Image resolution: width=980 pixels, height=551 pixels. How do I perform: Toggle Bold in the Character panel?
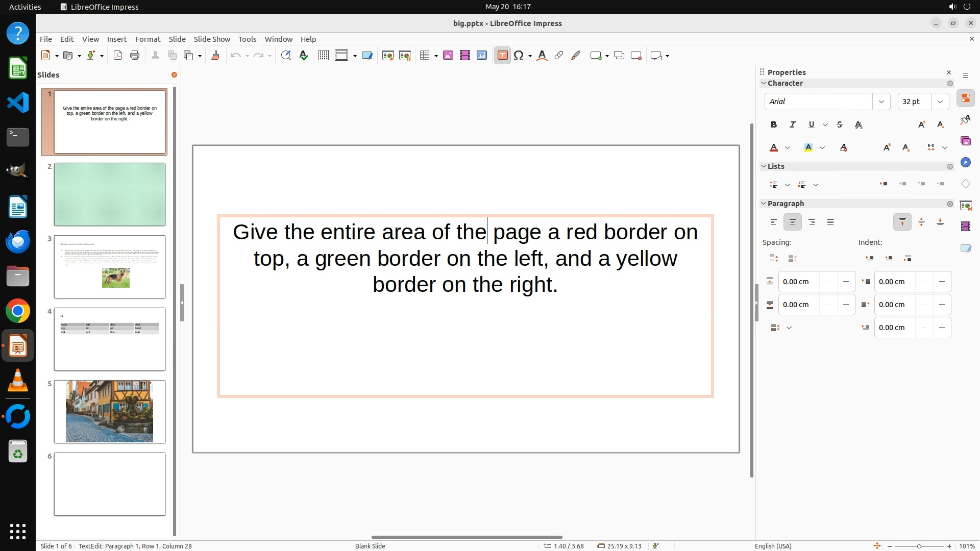click(774, 124)
